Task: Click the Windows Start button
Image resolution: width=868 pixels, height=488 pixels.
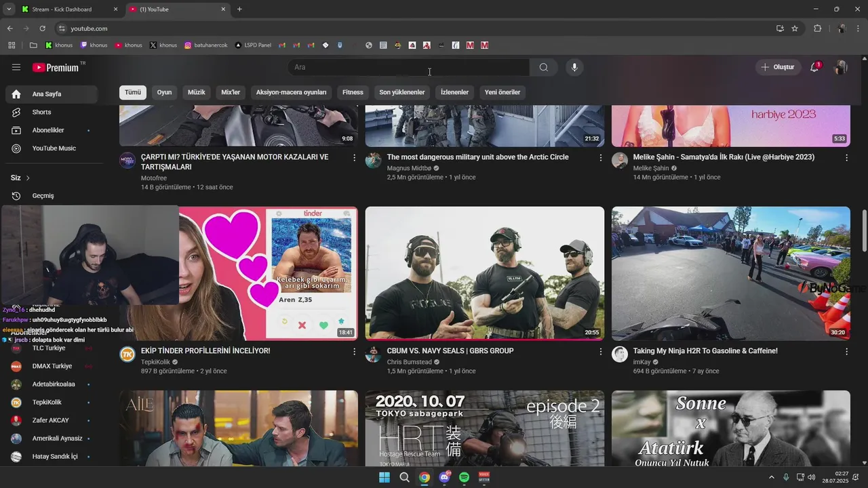Action: click(x=384, y=477)
